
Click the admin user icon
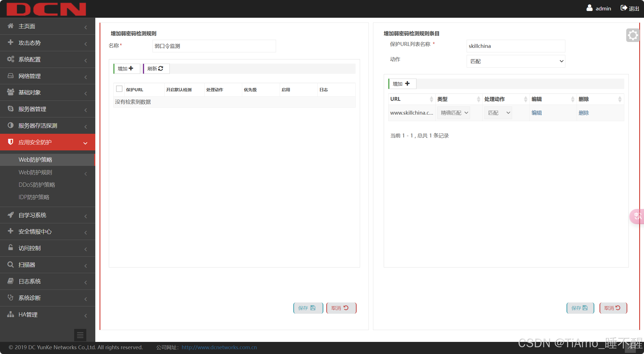589,8
